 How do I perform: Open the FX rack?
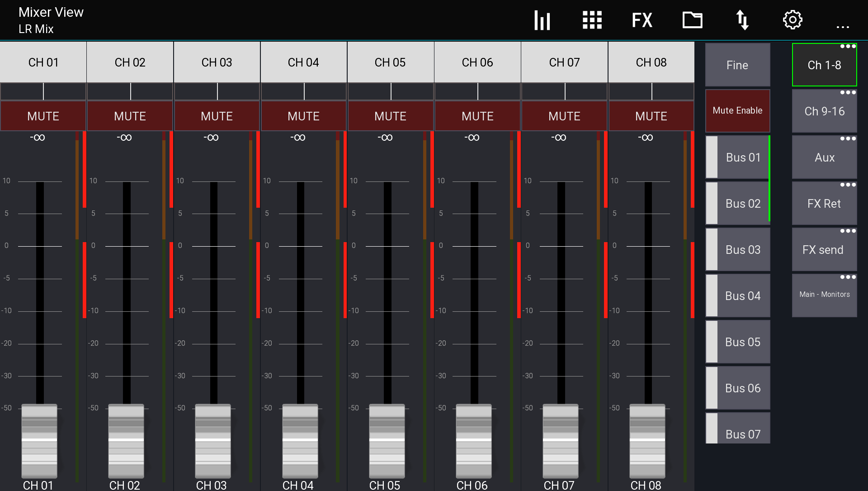(x=642, y=20)
